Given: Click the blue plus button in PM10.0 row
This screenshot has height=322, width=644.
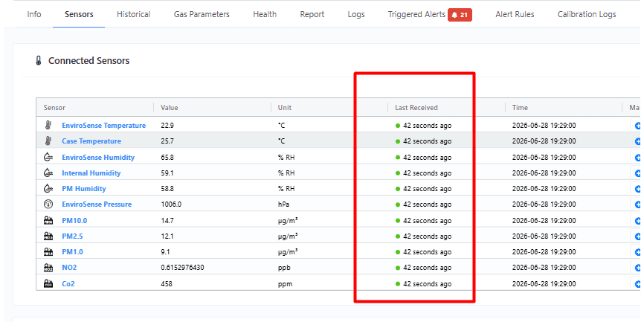Looking at the screenshot, I should click(x=637, y=221).
